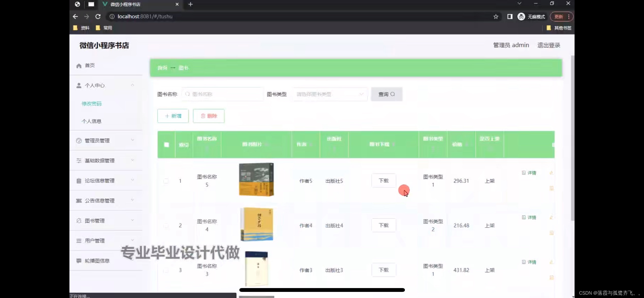This screenshot has width=644, height=298.
Task: Sort by the 价格 column header
Action: [461, 144]
